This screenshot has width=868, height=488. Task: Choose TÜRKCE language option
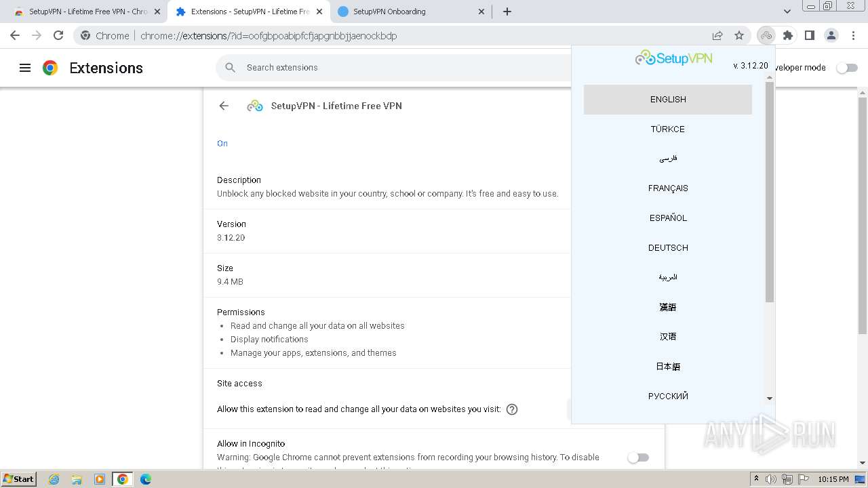pos(668,129)
